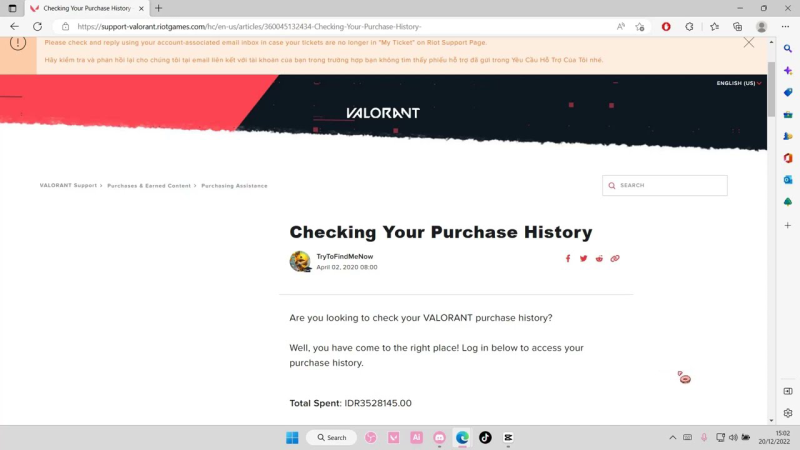
Task: Open the taskbar Search box
Action: [331, 437]
